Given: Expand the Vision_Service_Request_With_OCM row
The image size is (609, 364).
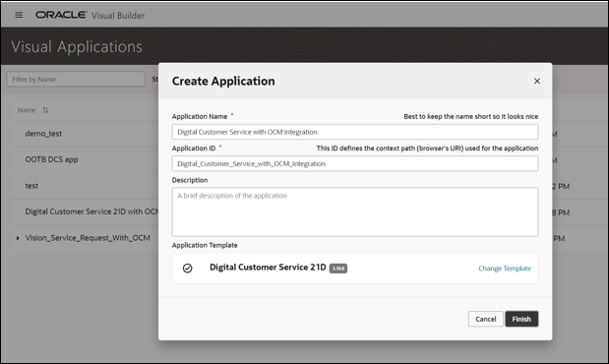Looking at the screenshot, I should click(18, 238).
